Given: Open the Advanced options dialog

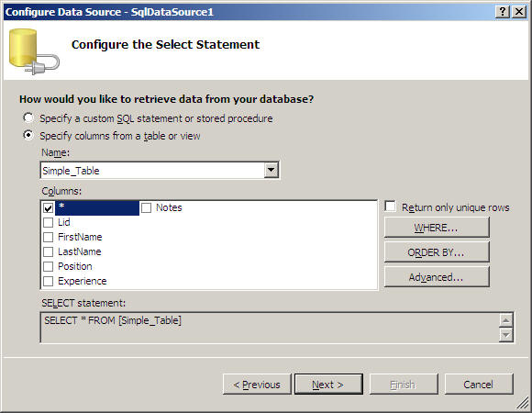Looking at the screenshot, I should [x=437, y=277].
